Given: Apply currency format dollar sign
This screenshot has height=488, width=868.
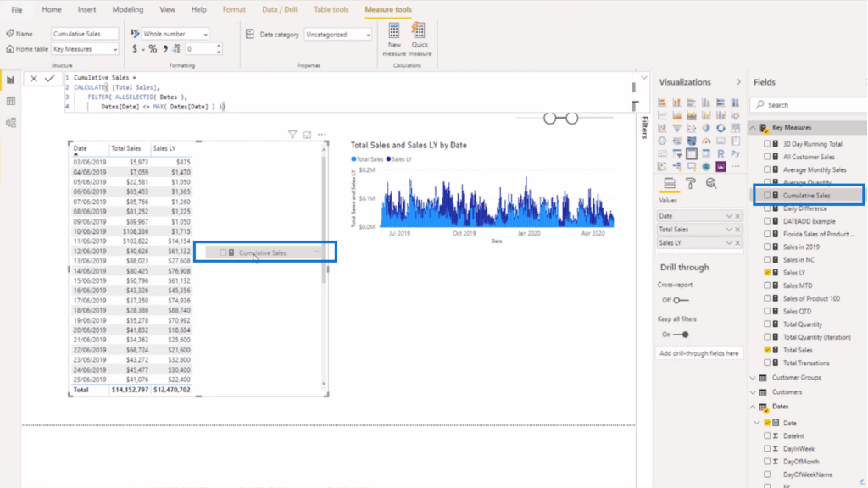Looking at the screenshot, I should pyautogui.click(x=135, y=49).
